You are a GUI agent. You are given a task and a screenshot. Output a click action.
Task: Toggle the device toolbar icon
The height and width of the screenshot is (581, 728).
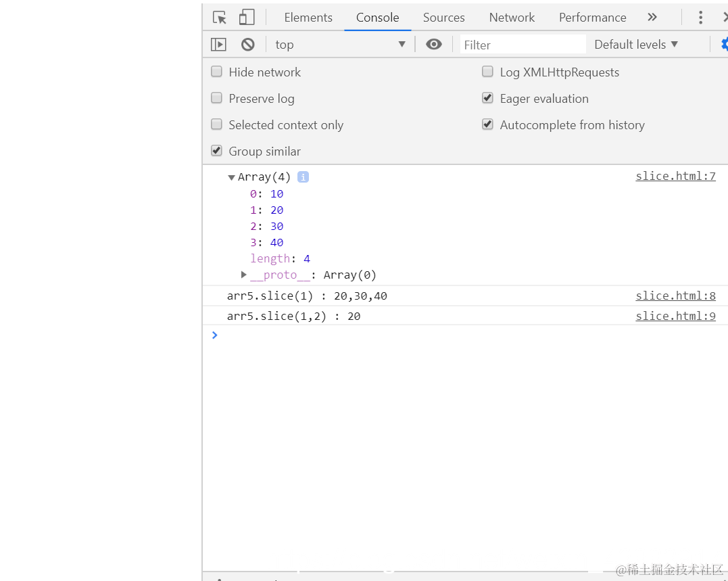(247, 18)
